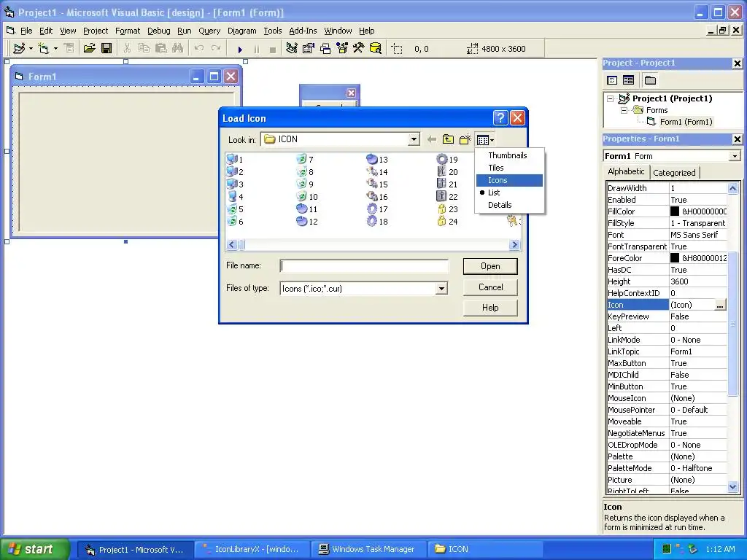This screenshot has height=560, width=747.
Task: Open dropdown arrow next to Add Form icon
Action: [x=55, y=49]
